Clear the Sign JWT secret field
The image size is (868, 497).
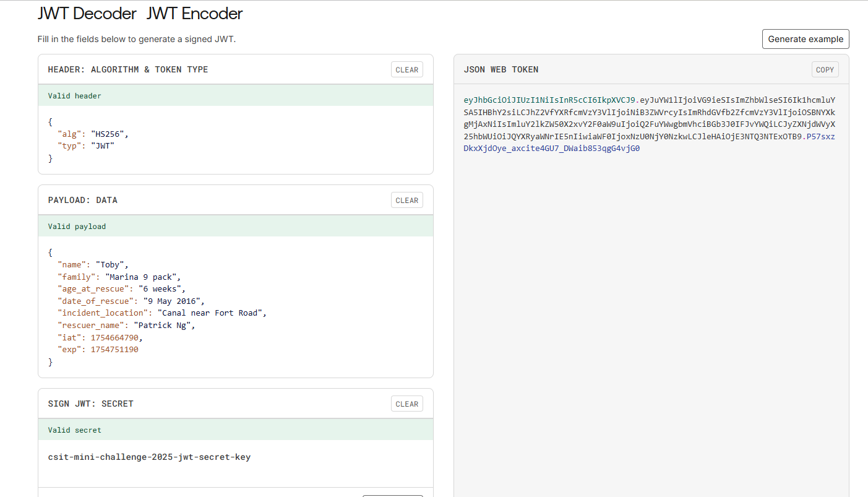point(406,404)
